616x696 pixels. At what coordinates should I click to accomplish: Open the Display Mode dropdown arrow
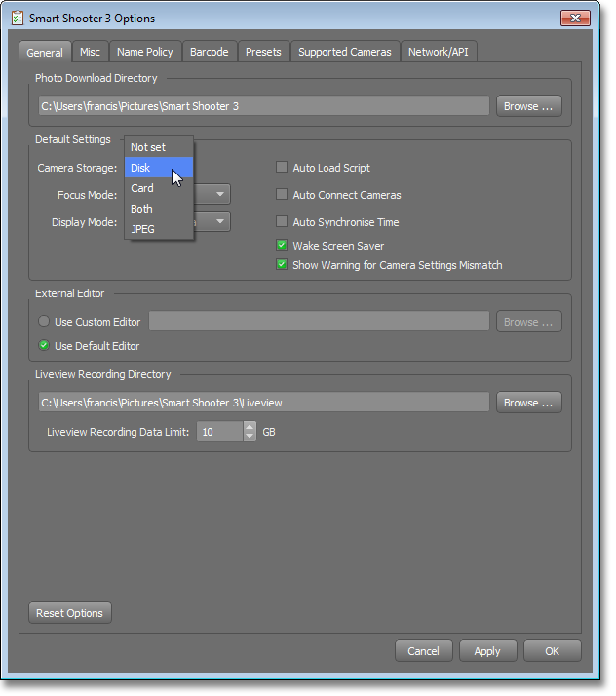click(x=221, y=222)
